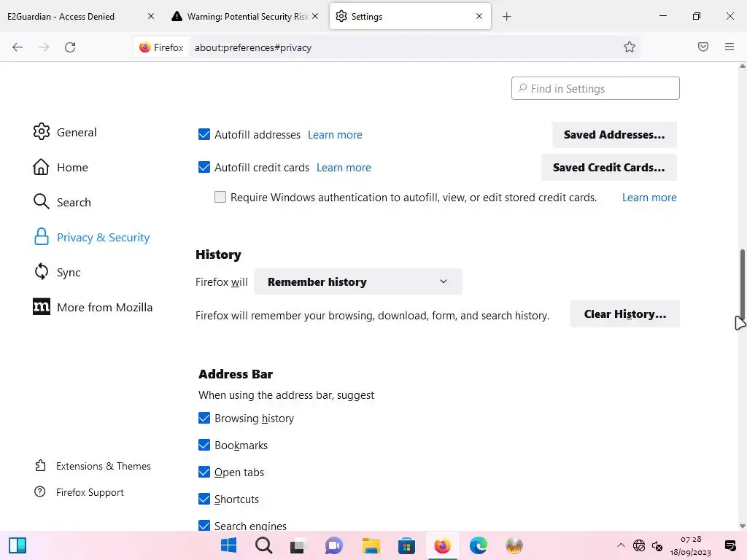Image resolution: width=747 pixels, height=560 pixels.
Task: Click Saved Addresses button
Action: [614, 135]
